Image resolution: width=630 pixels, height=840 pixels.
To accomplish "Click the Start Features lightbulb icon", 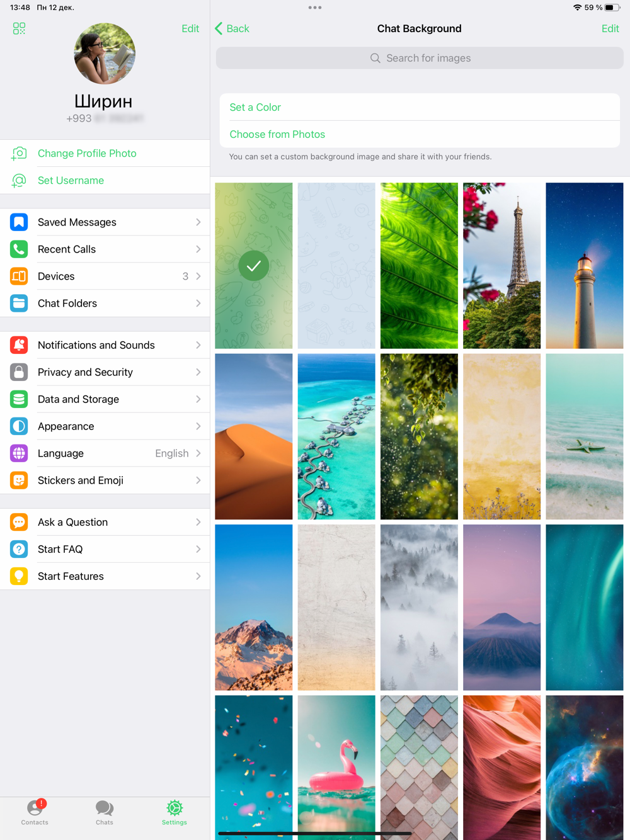I will [19, 576].
